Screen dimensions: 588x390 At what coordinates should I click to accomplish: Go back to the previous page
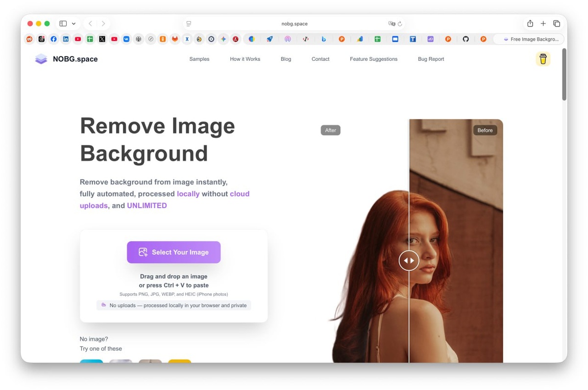90,24
